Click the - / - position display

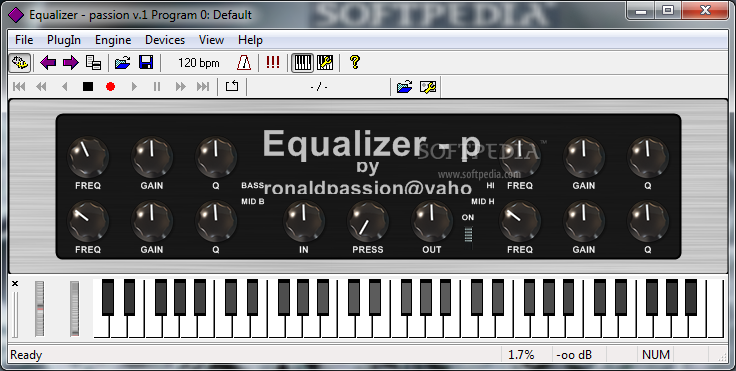coord(319,87)
